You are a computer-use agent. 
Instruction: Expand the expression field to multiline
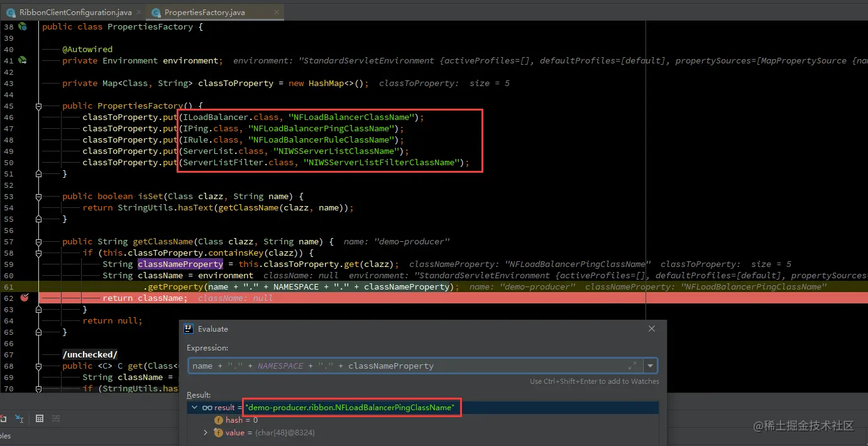click(632, 366)
